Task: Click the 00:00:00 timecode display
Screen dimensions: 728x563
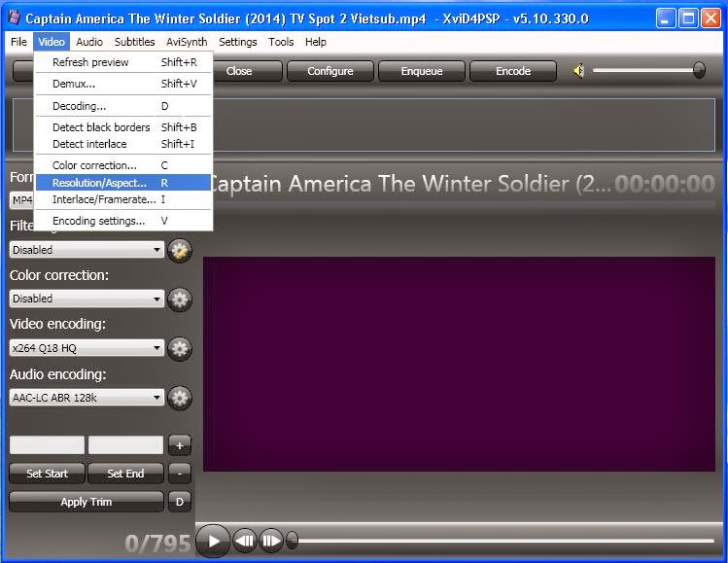Action: pos(665,184)
